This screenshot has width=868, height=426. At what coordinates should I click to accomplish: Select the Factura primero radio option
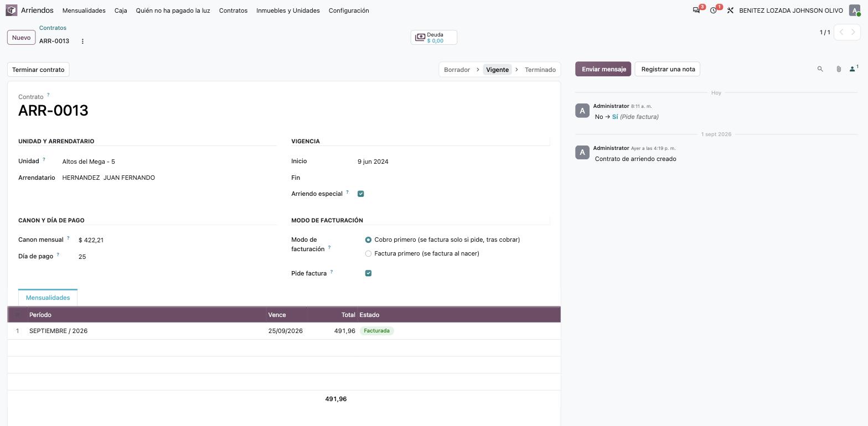tap(368, 254)
